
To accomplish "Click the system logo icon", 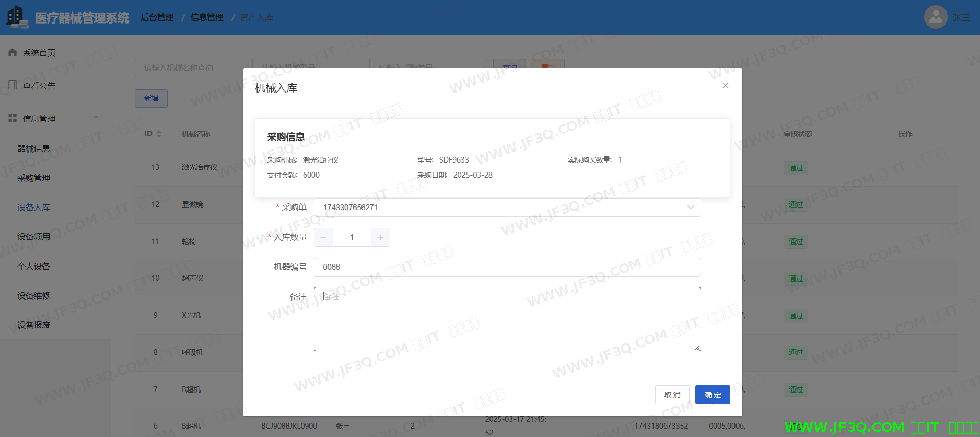I will point(17,17).
